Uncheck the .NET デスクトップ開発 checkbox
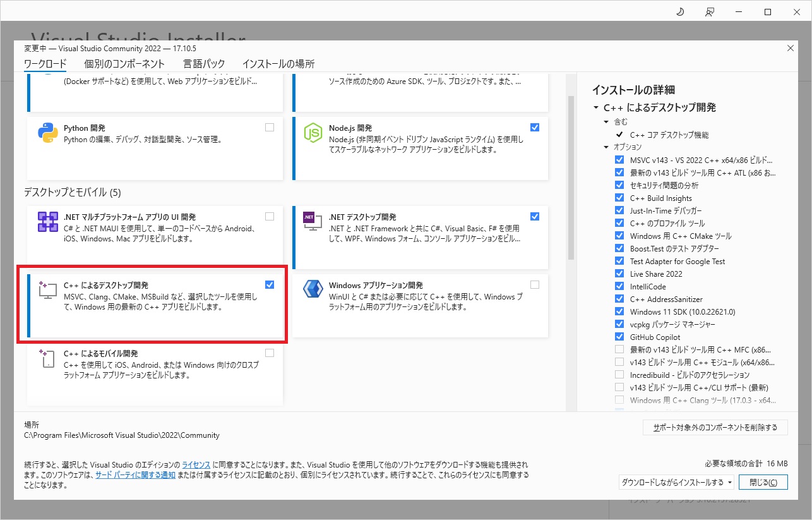Viewport: 812px width, 520px height. click(535, 216)
